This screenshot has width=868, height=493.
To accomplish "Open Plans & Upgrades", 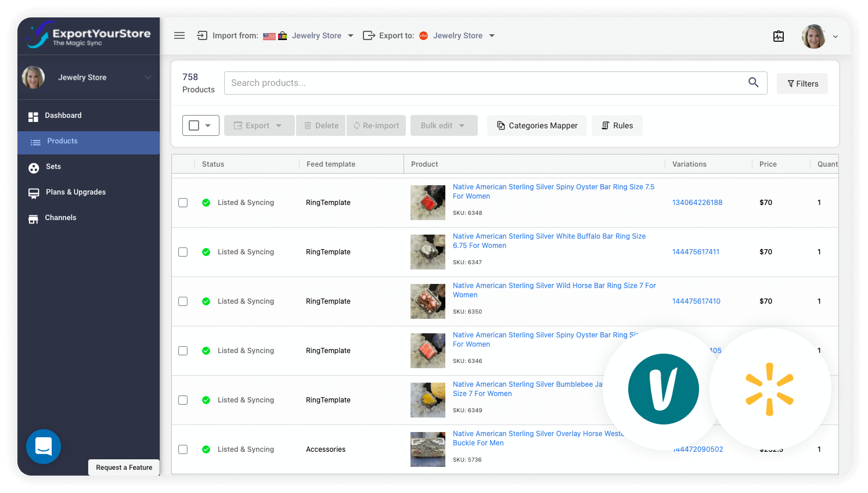I will 75,192.
